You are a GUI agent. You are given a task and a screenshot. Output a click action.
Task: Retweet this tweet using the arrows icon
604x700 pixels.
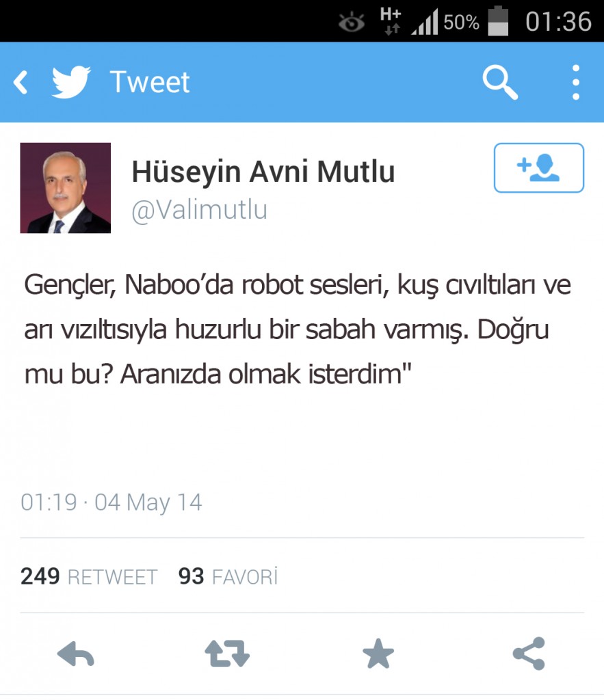(x=227, y=654)
